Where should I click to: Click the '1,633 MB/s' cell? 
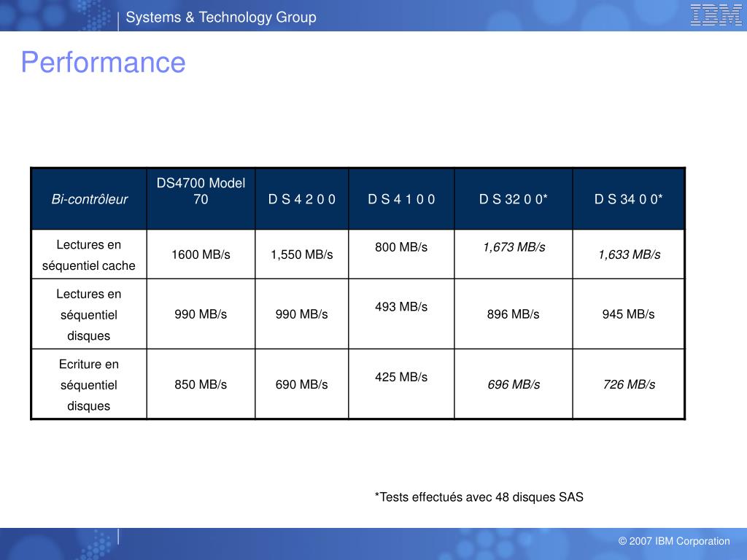[628, 254]
